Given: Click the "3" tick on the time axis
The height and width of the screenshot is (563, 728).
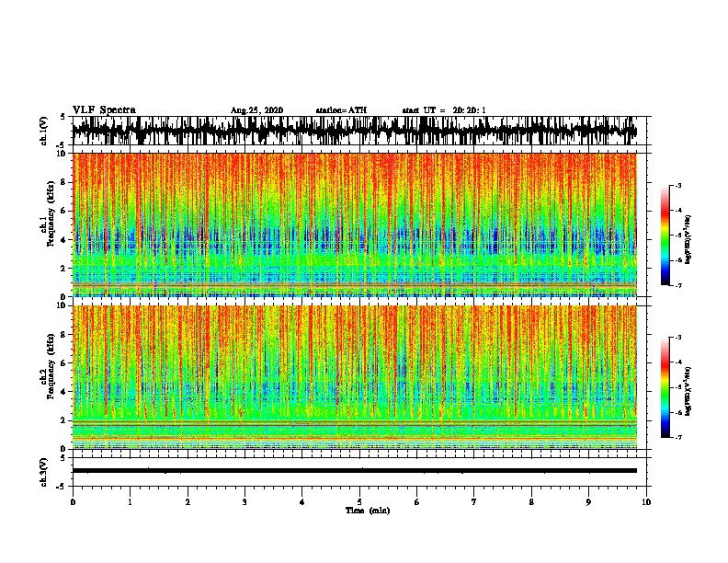Looking at the screenshot, I should pos(245,502).
